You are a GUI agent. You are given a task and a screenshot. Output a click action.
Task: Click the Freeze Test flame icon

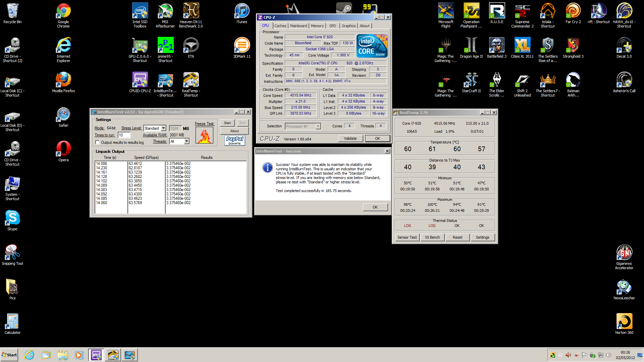click(x=204, y=135)
